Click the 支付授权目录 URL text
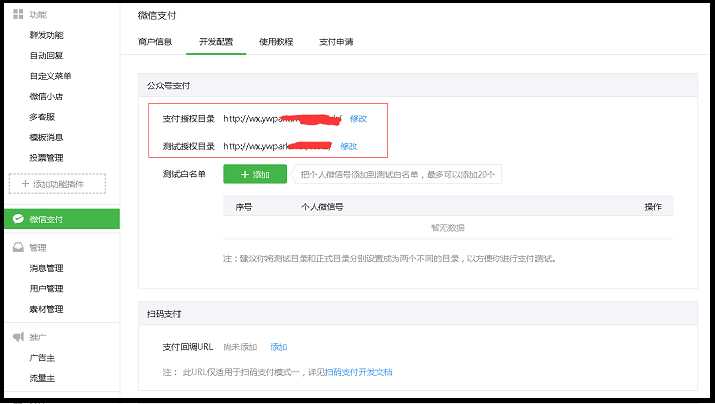Viewport: 715px width, 404px height. (282, 119)
